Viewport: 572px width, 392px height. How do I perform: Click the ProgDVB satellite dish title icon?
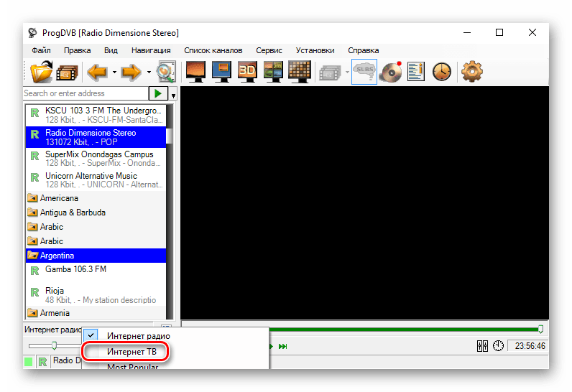tap(33, 33)
